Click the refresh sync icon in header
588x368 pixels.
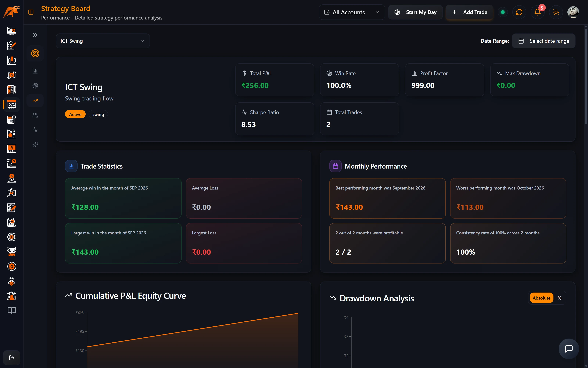[519, 12]
